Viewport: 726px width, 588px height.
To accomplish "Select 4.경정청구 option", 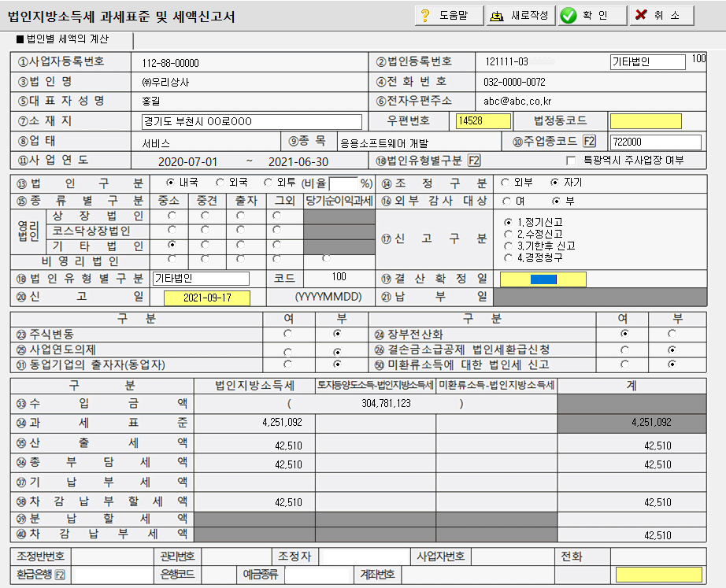I will coord(508,258).
